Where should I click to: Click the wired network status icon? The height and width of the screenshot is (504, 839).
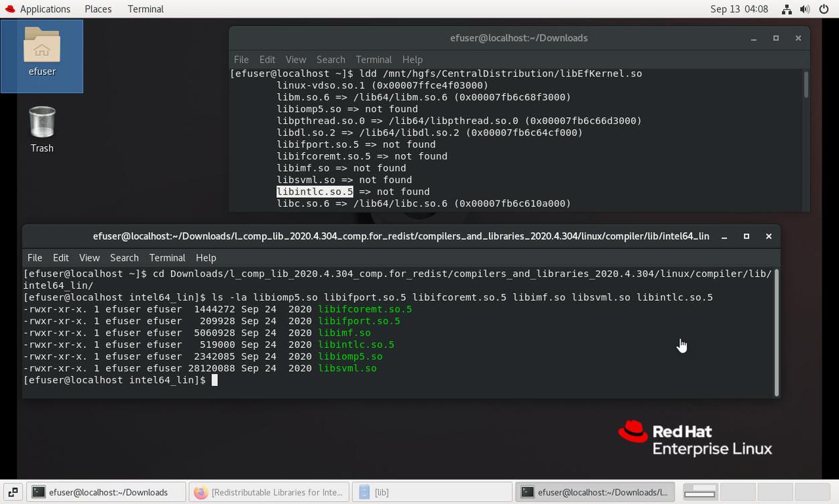point(787,9)
